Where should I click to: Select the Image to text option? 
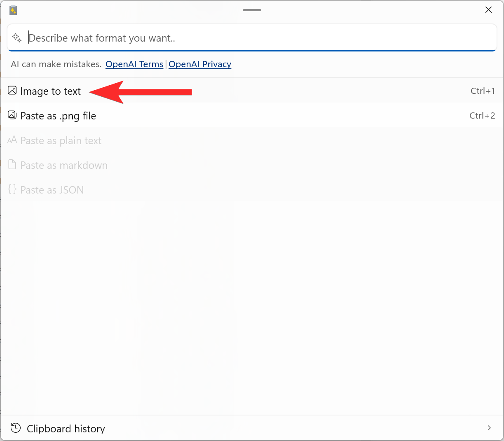pos(51,91)
